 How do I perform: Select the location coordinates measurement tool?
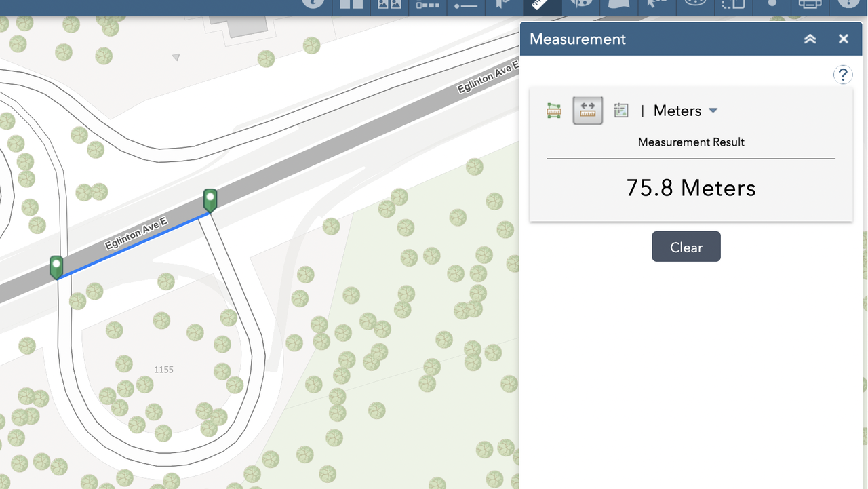tap(621, 111)
